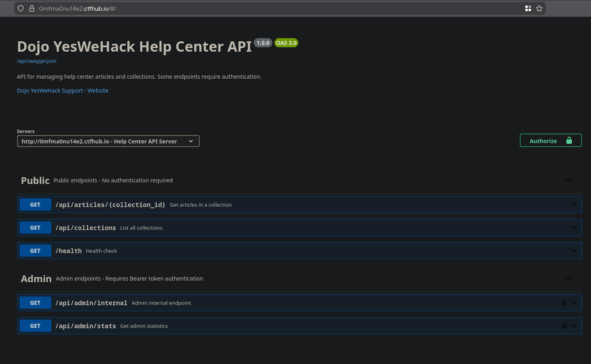Click the GET /api/admin/stats endpoint row
The width and height of the screenshot is (591, 364).
point(278,326)
